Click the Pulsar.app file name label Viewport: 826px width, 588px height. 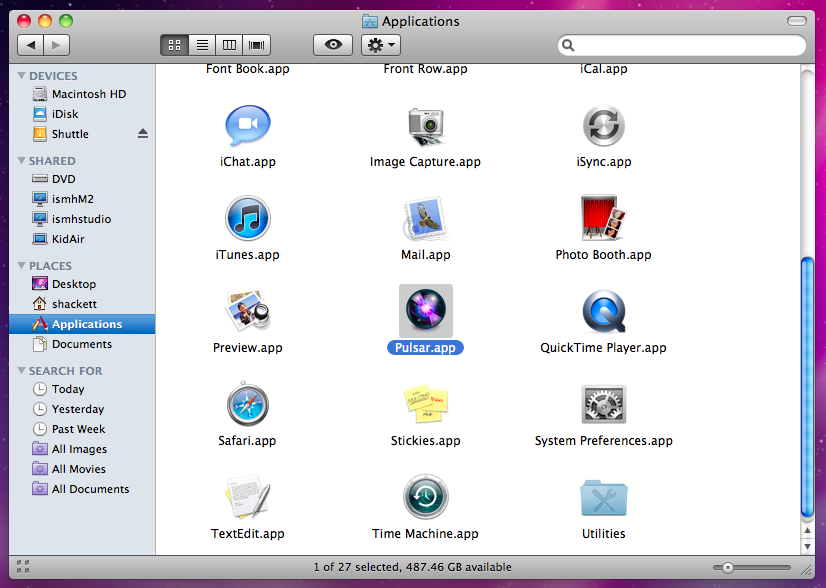425,348
